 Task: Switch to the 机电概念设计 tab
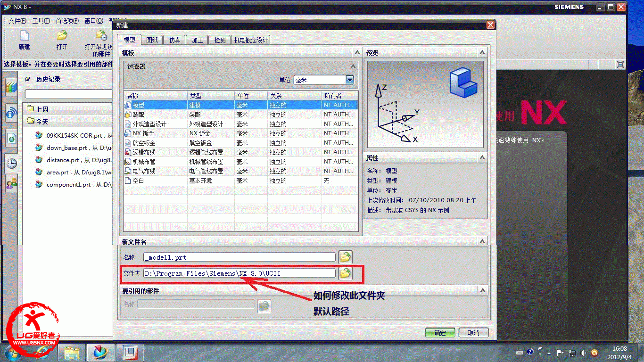point(251,40)
